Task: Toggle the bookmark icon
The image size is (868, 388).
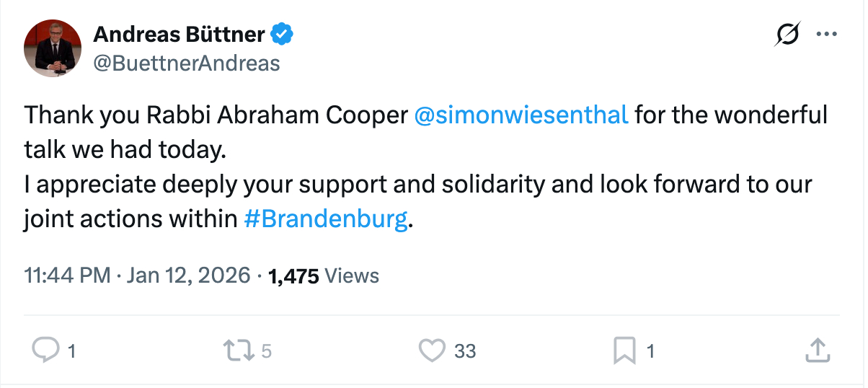Action: (624, 350)
